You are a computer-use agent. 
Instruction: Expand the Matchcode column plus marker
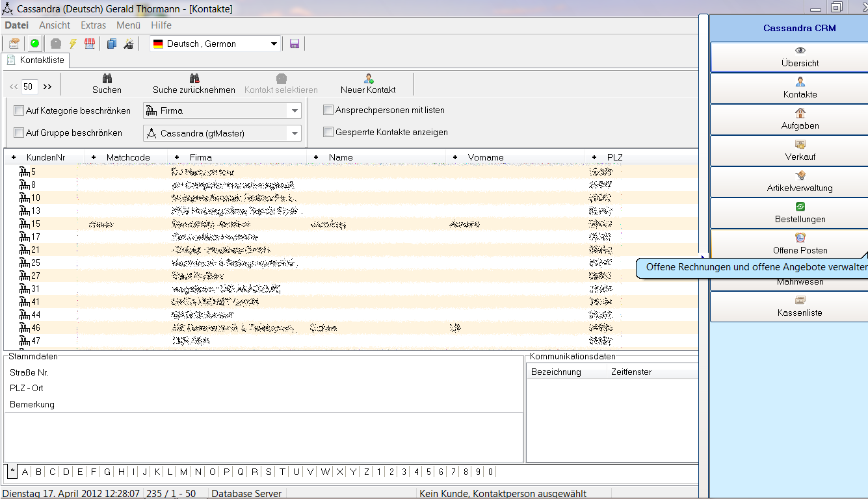tap(94, 157)
